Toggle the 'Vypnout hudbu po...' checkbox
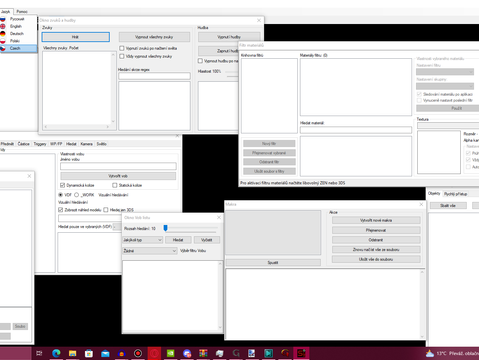 tap(200, 61)
